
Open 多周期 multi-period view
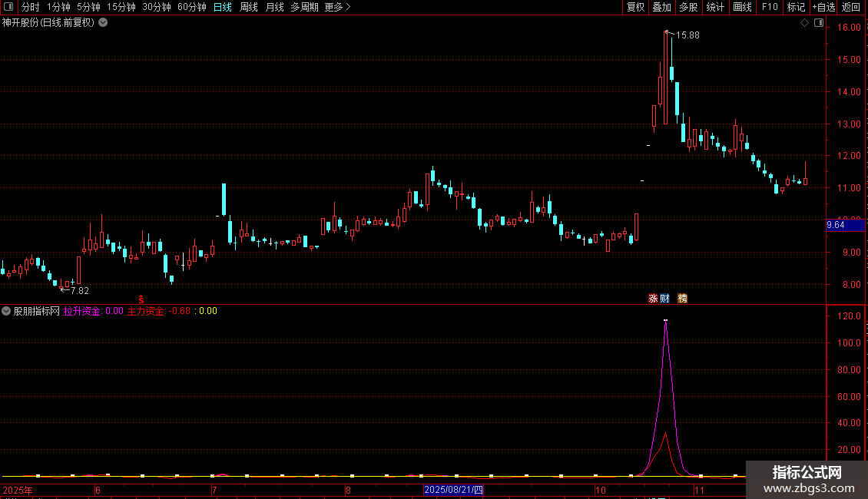point(304,7)
